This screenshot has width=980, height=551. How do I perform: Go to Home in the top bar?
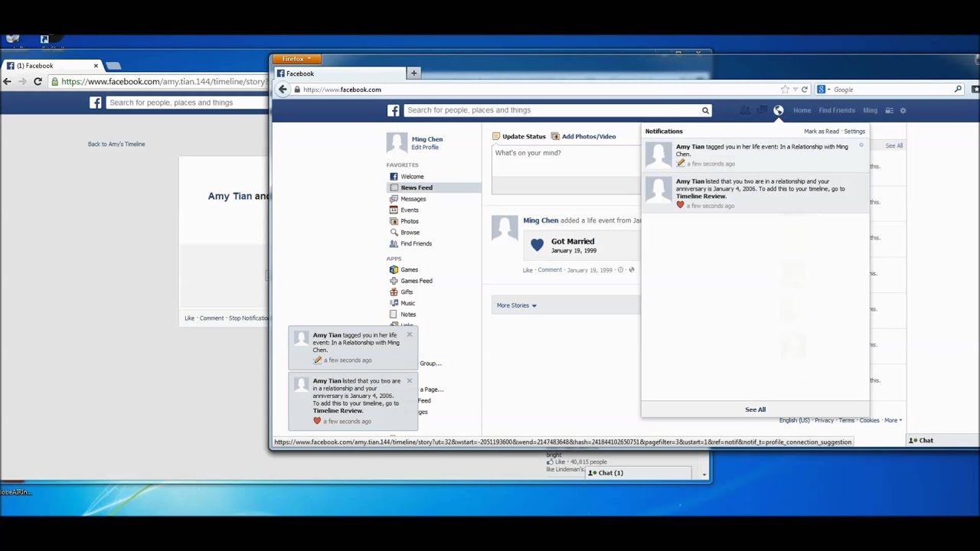[x=802, y=110]
